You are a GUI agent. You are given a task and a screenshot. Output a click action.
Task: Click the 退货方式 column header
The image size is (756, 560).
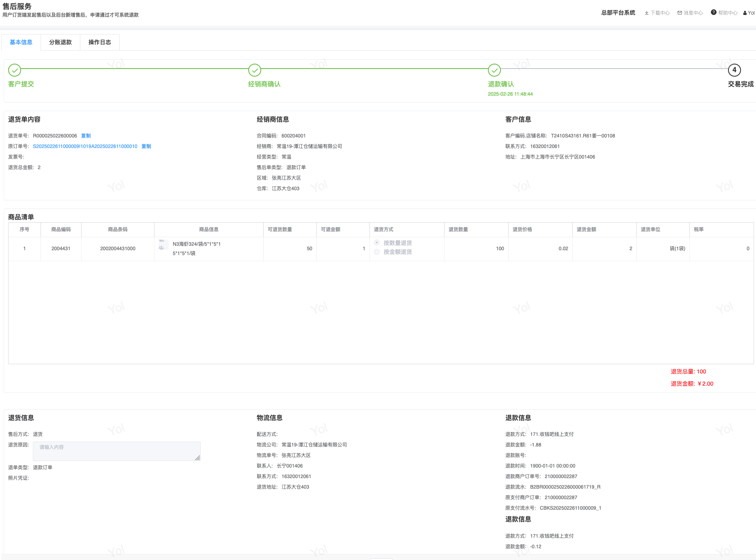384,230
